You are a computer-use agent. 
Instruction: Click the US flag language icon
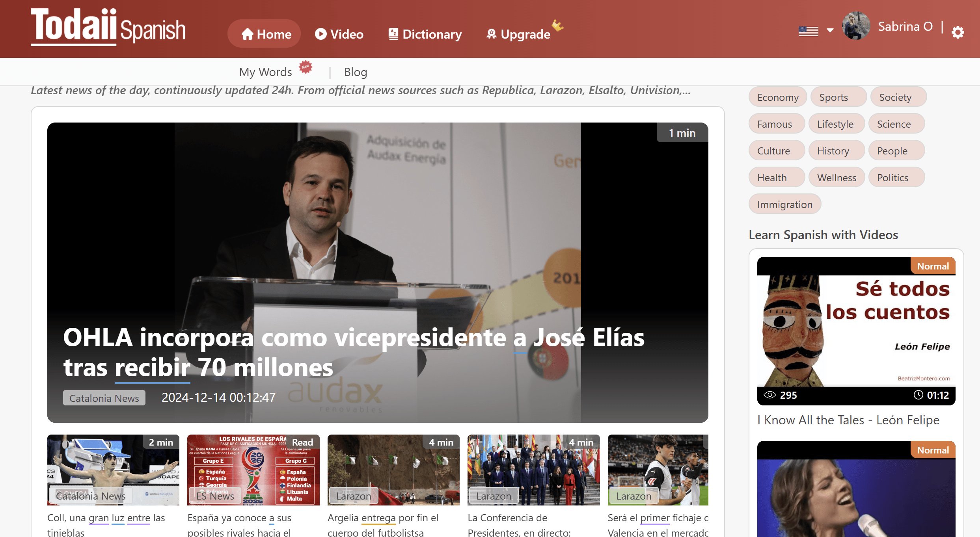click(x=808, y=31)
